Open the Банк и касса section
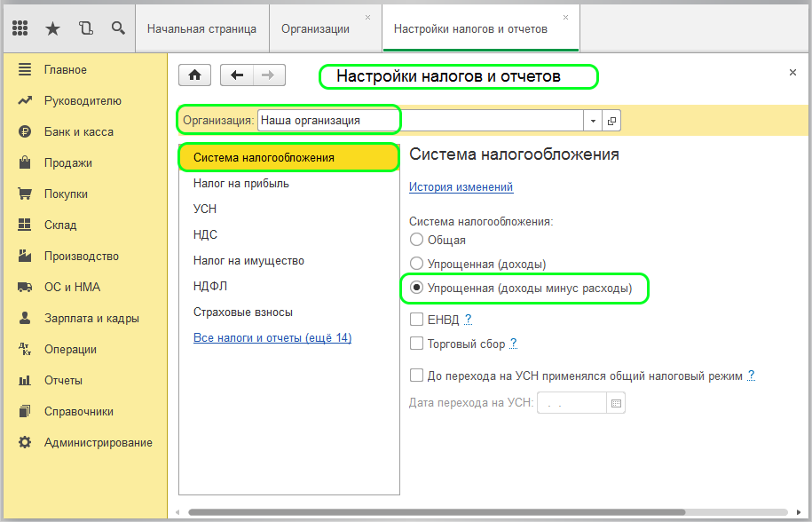Screen dimensions: 812x522 (x=78, y=132)
